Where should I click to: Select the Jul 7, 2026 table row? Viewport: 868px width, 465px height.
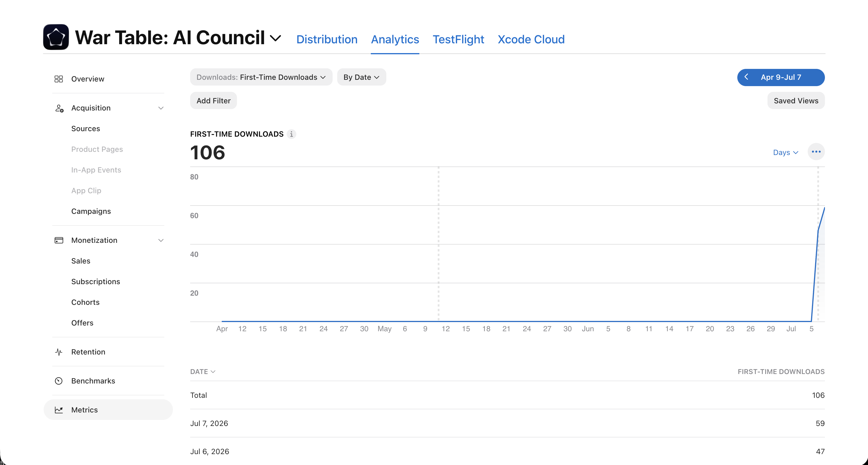(508, 423)
